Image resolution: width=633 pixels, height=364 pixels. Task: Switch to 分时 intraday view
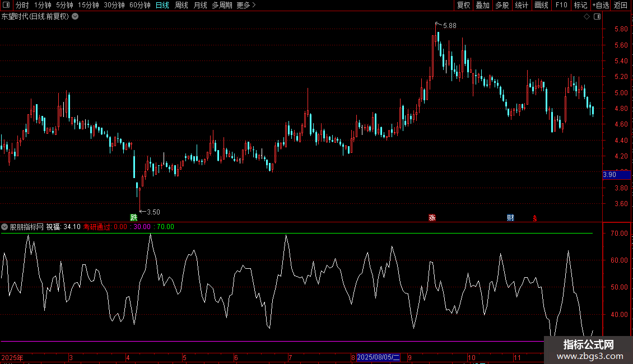tap(22, 5)
